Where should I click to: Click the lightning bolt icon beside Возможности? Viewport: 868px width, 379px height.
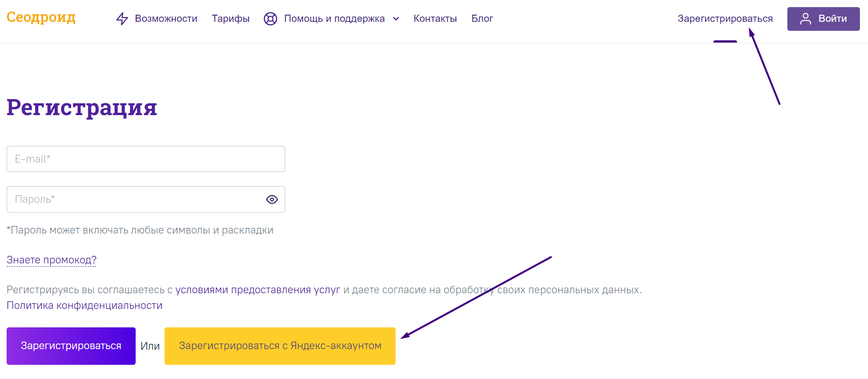click(x=122, y=18)
